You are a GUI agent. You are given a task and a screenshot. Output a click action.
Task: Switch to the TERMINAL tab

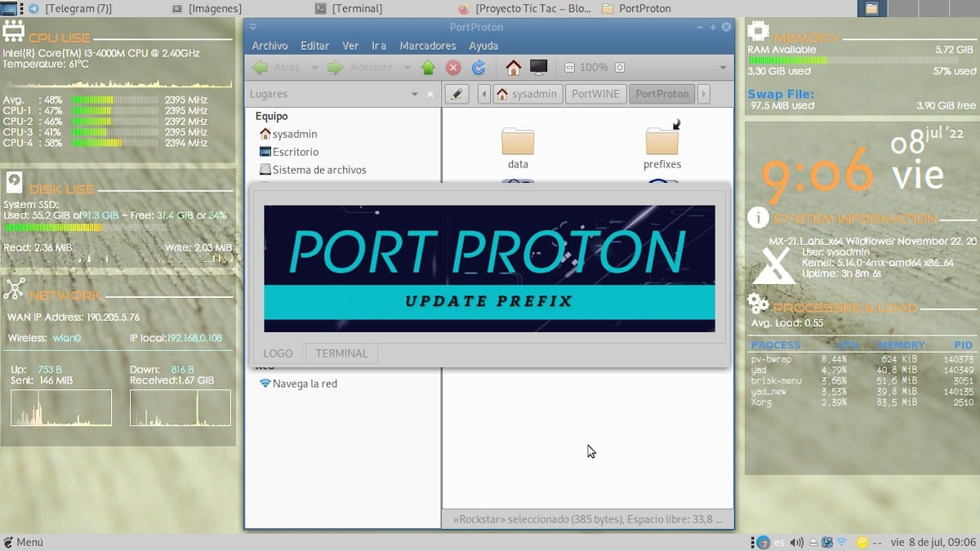(x=341, y=353)
